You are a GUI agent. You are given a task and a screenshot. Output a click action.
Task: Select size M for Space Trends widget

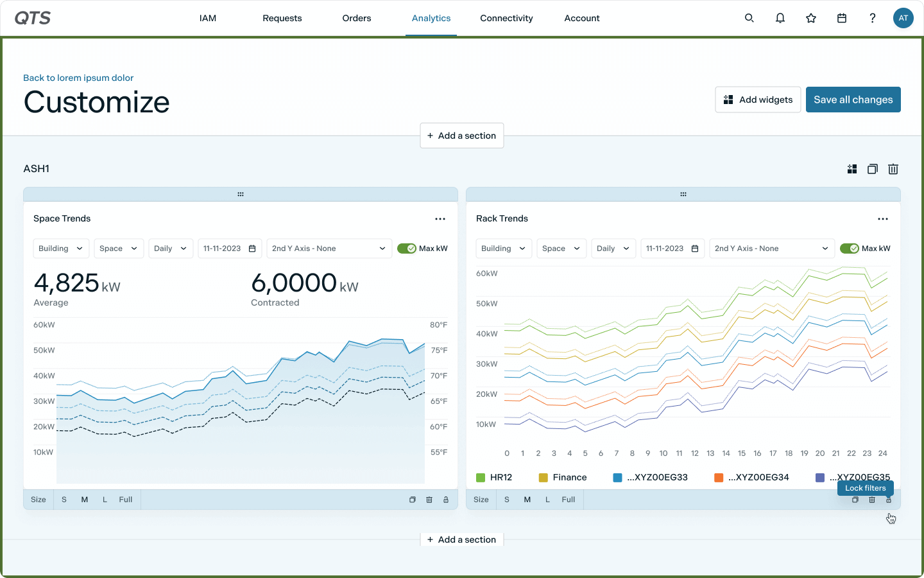(x=84, y=500)
